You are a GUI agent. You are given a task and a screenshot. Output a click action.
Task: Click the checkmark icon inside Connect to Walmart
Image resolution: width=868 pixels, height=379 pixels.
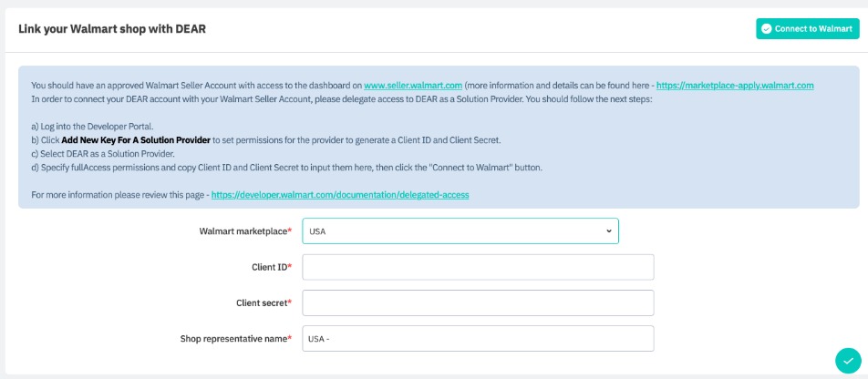767,29
